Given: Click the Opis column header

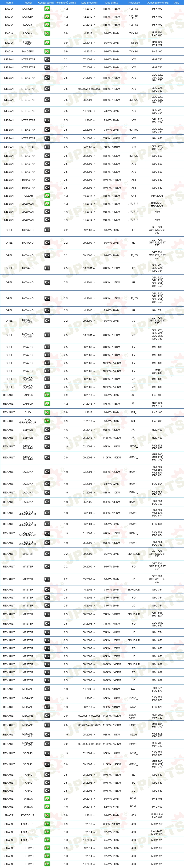Looking at the screenshot, I should click(176, 2).
